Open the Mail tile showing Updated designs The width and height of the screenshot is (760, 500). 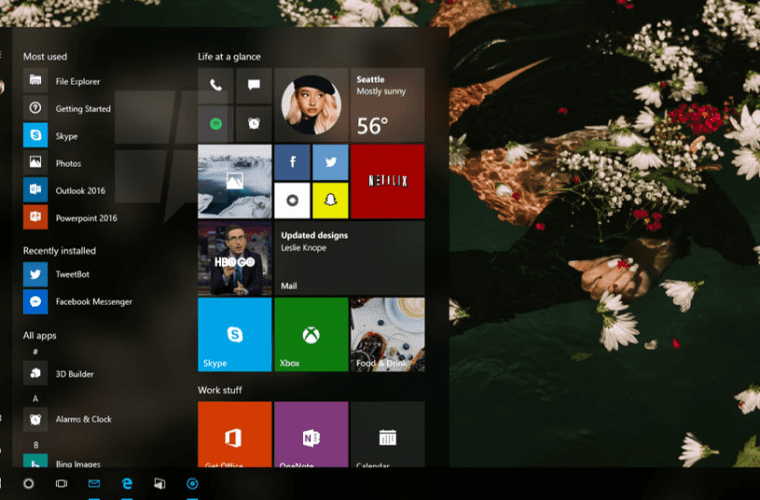tap(349, 258)
